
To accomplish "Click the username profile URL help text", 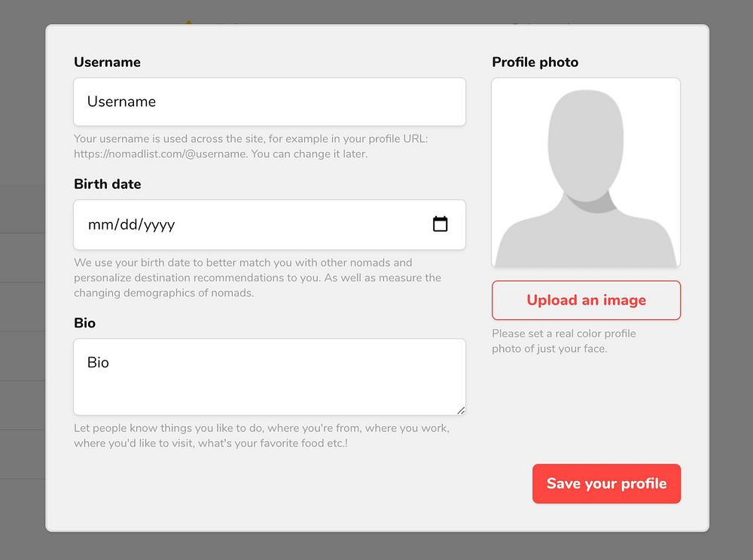I will [x=251, y=146].
